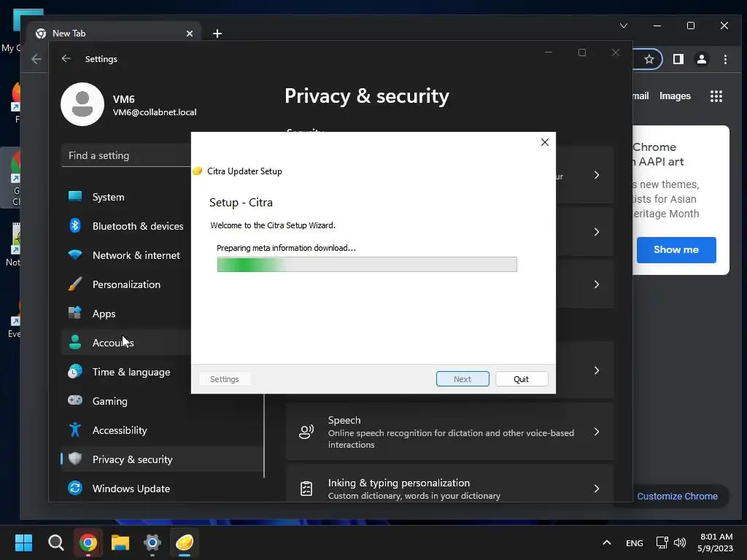Click the Apps icon in sidebar
Viewport: 747px width, 560px height.
coord(75,313)
